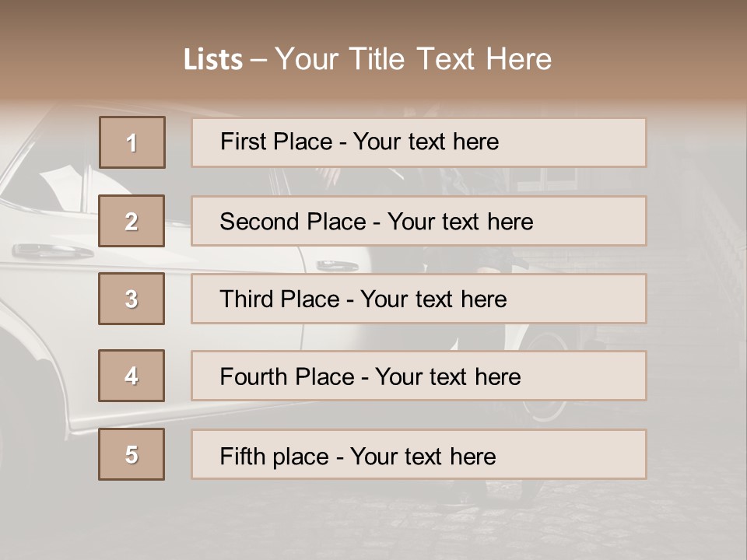This screenshot has width=747, height=560.
Task: Select the number 2 square
Action: (x=132, y=221)
